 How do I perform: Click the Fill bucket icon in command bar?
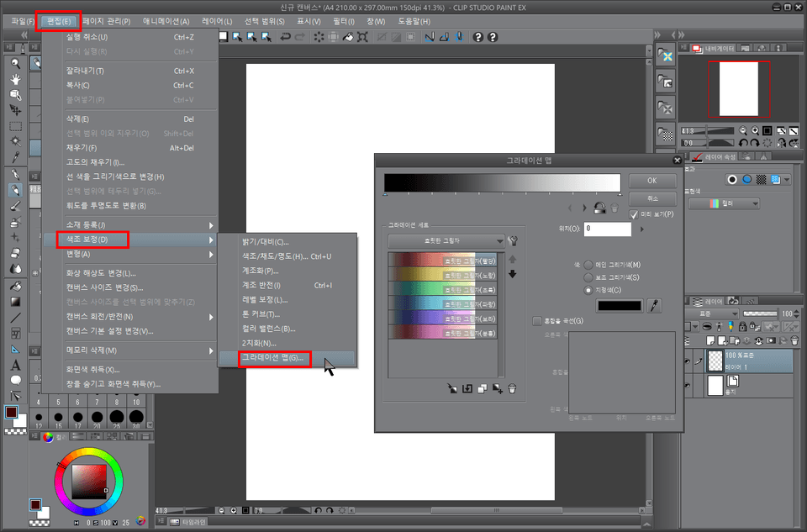[348, 37]
